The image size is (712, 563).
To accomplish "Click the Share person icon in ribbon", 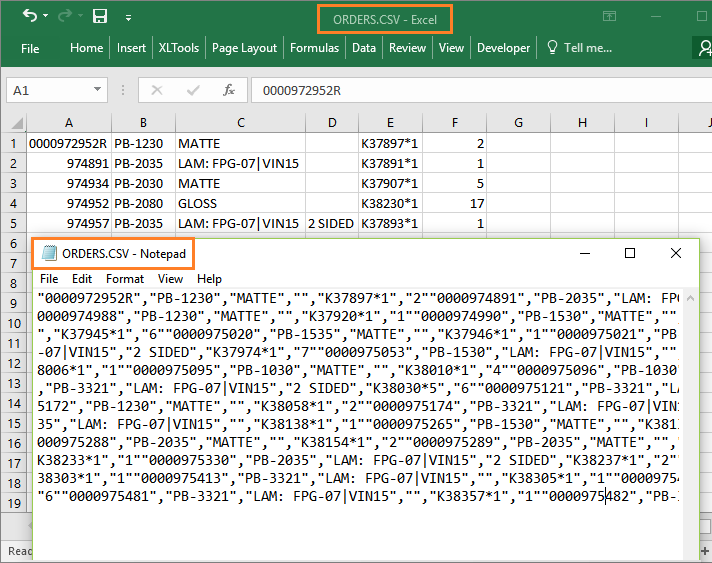I will coord(704,47).
